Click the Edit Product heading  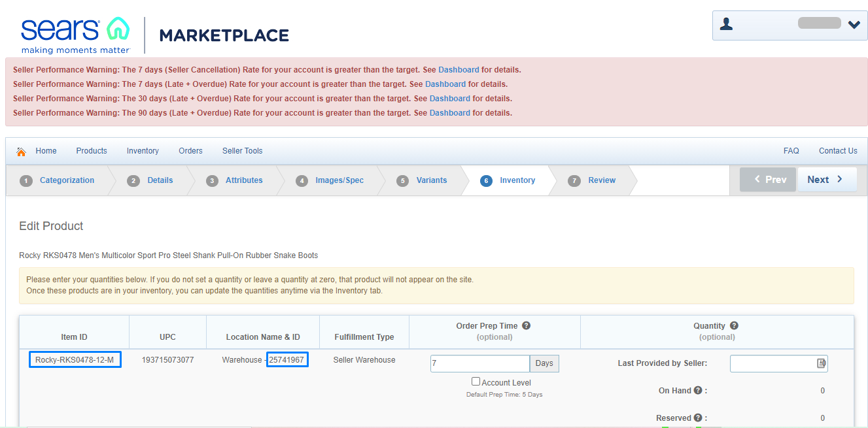(x=52, y=226)
